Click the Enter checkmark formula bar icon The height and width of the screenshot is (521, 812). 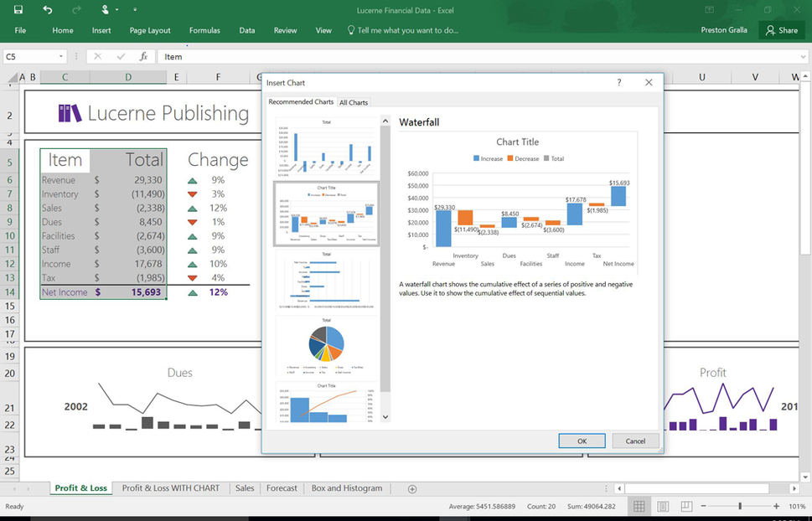[x=121, y=56]
